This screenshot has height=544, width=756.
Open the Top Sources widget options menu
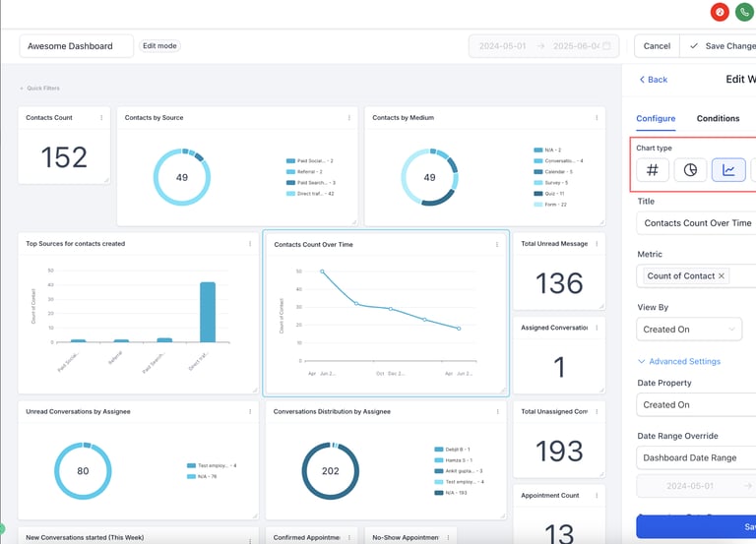click(250, 243)
